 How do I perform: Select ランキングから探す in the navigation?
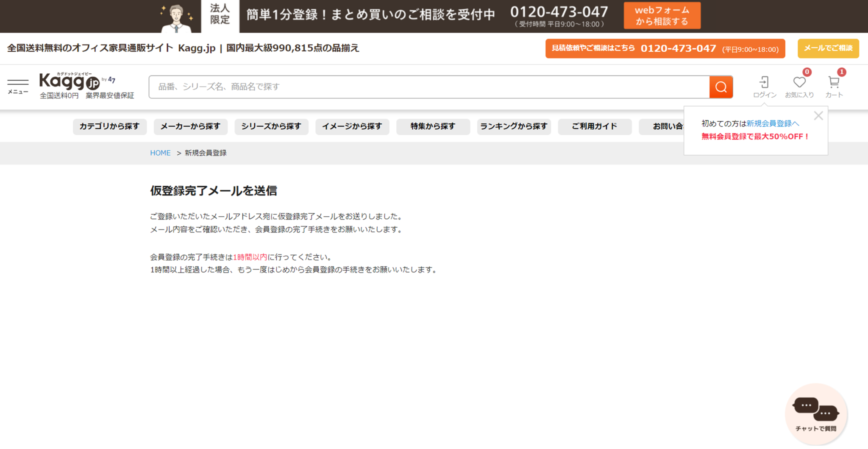coord(514,126)
